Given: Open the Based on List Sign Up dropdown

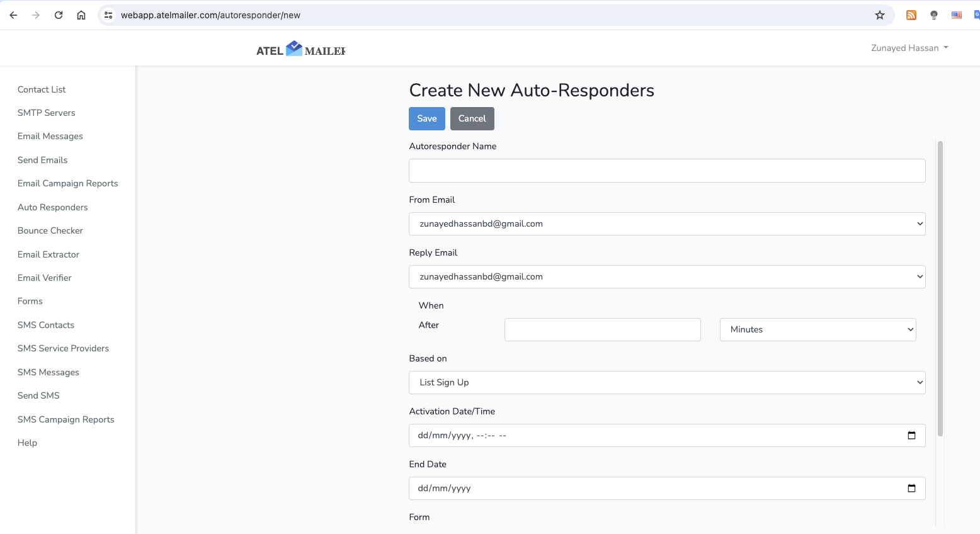Looking at the screenshot, I should coord(667,382).
